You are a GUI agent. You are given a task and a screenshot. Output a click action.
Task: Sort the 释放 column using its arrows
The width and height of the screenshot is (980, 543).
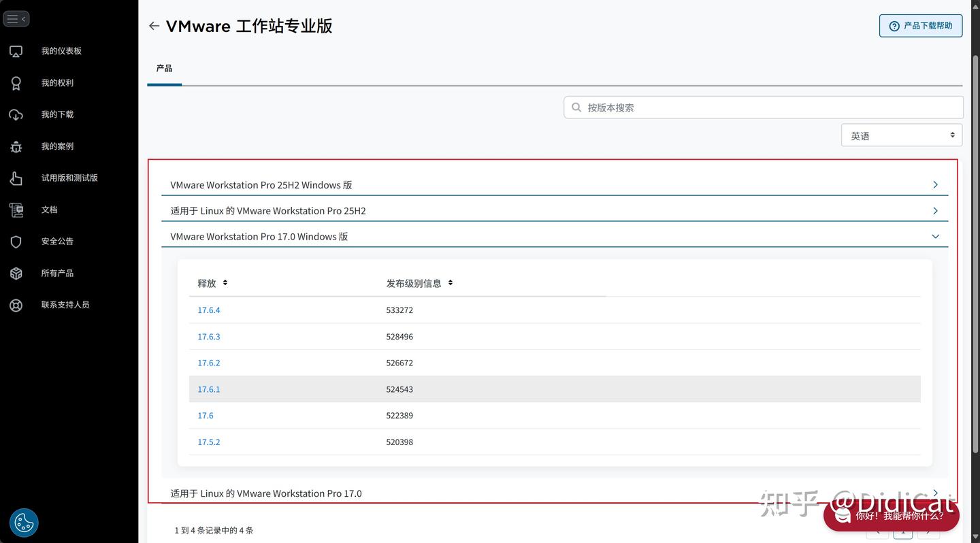point(225,282)
